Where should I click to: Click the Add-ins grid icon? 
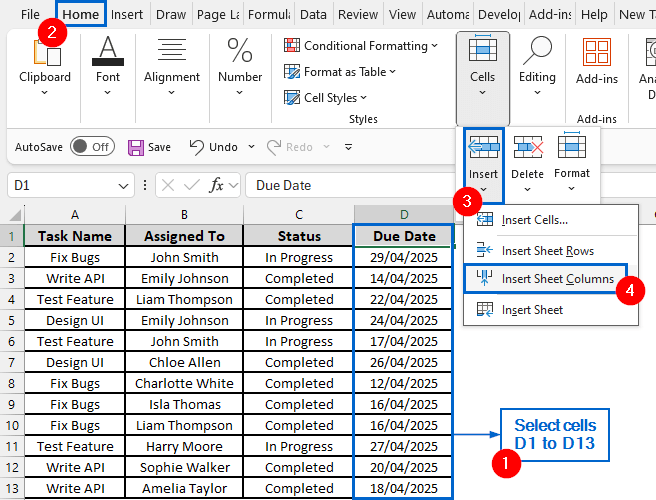point(597,52)
